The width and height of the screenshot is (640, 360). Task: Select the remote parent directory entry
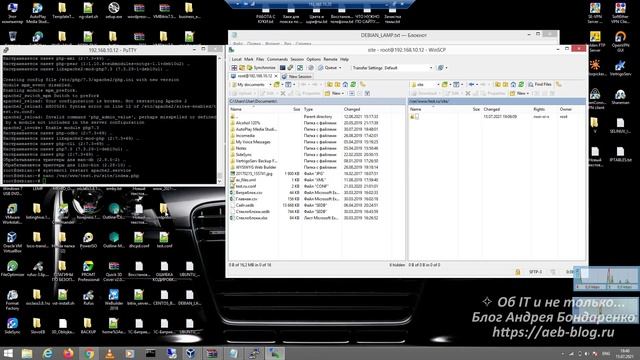[414, 117]
